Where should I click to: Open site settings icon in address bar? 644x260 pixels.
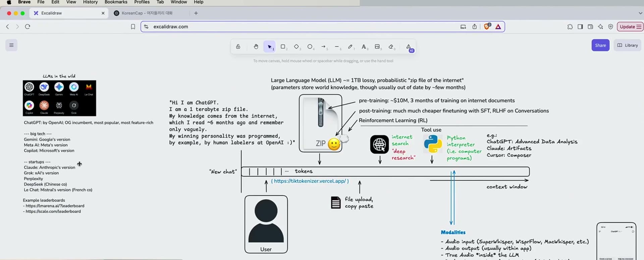[146, 26]
